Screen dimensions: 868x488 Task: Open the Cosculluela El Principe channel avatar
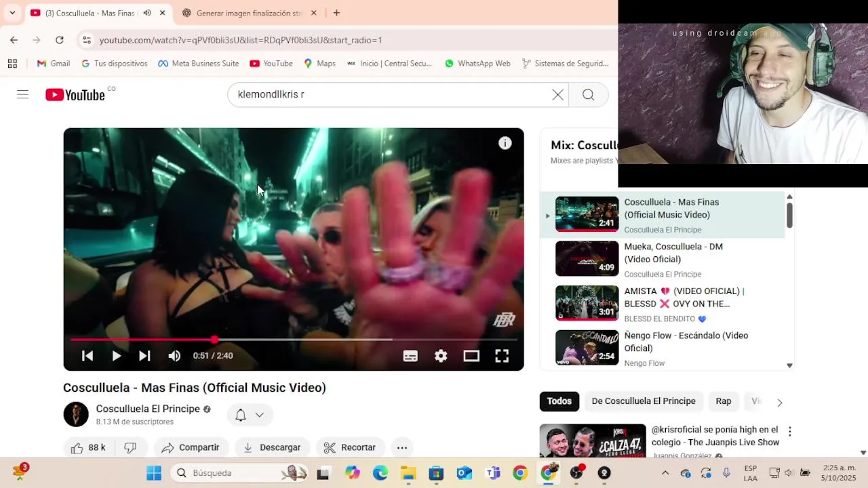(76, 414)
